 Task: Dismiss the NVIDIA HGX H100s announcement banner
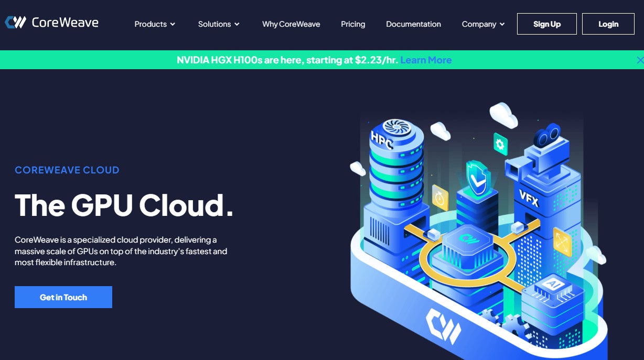[640, 60]
